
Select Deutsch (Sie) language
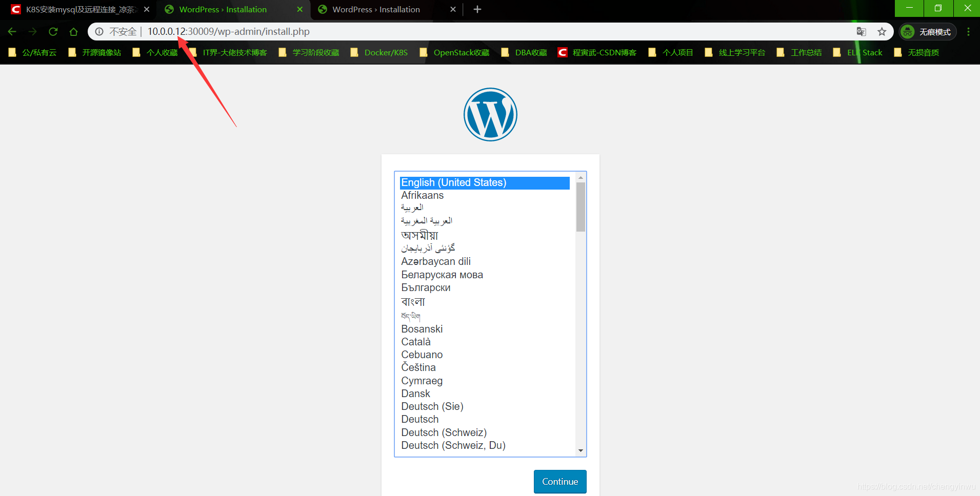(x=485, y=407)
